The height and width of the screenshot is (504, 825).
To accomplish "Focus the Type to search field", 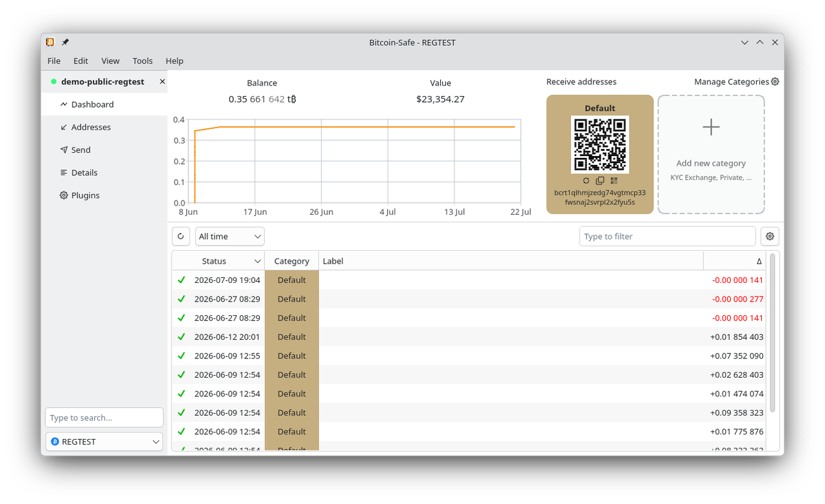I will coord(104,418).
